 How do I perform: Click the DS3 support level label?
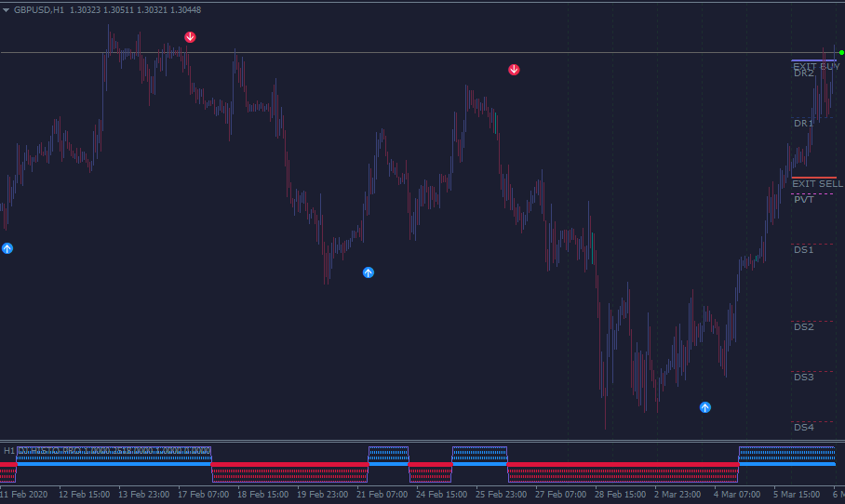[x=803, y=378]
